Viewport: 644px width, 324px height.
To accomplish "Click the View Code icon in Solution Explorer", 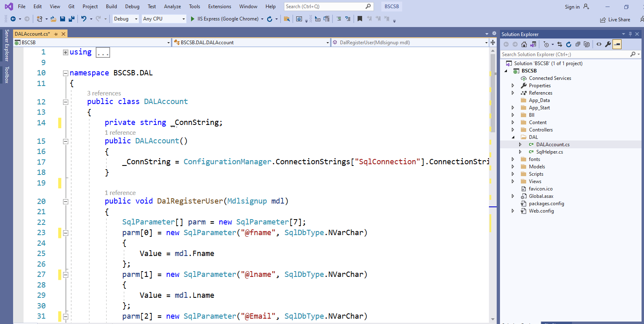I will coord(599,44).
